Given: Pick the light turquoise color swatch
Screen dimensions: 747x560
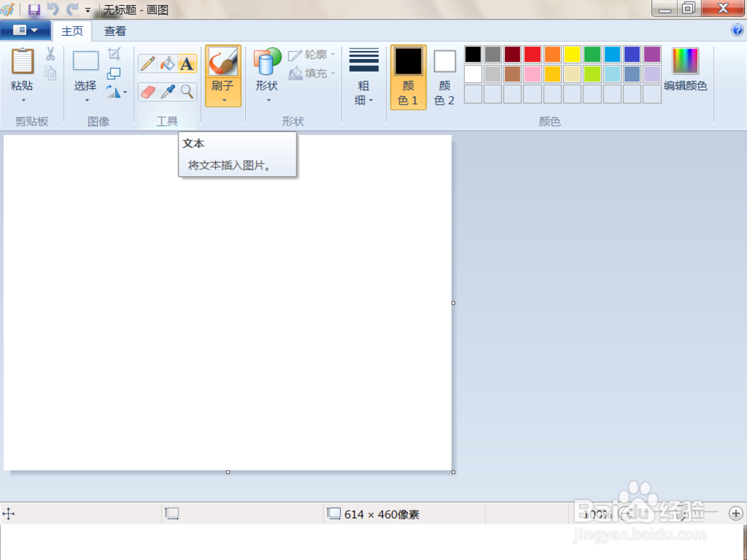Looking at the screenshot, I should [x=613, y=74].
